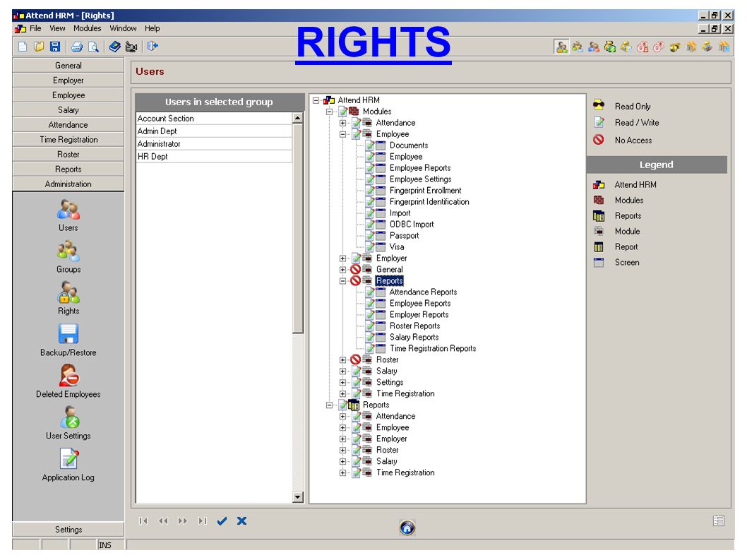Expand the Employer module node

pyautogui.click(x=342, y=258)
